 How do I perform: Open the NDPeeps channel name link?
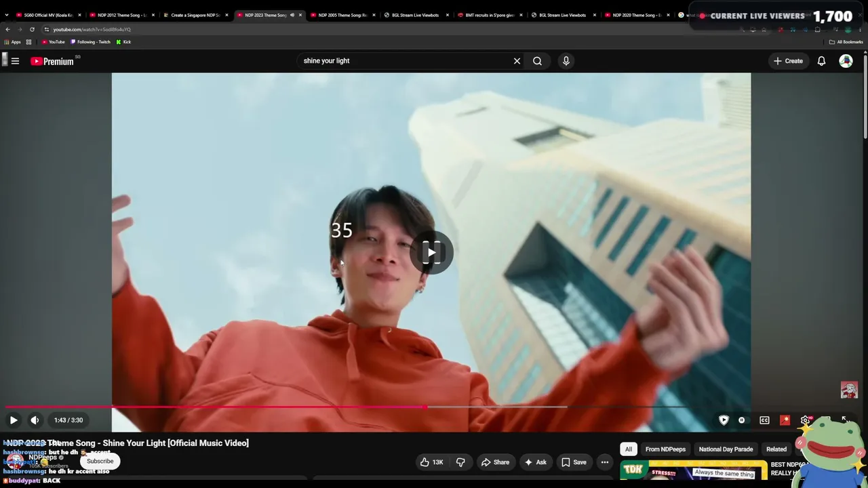43,457
